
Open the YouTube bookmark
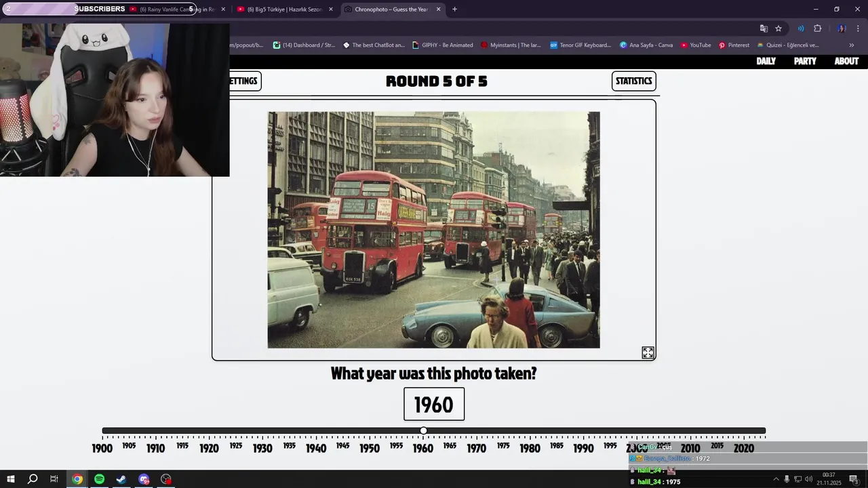pyautogui.click(x=696, y=45)
